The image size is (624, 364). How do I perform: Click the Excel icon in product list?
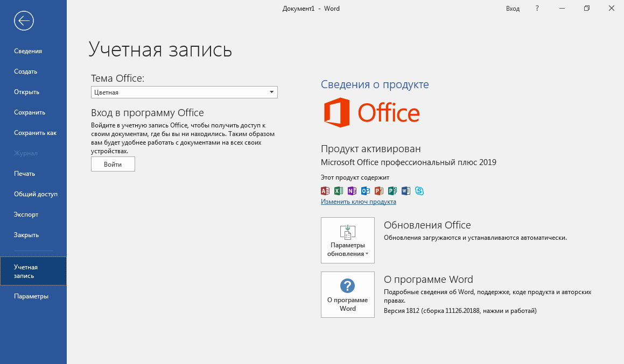point(339,191)
